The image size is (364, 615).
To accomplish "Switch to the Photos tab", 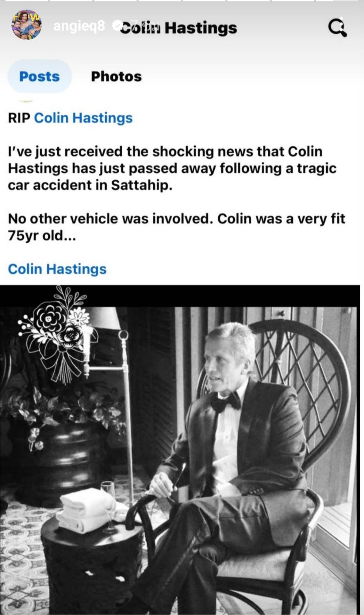I will [116, 76].
